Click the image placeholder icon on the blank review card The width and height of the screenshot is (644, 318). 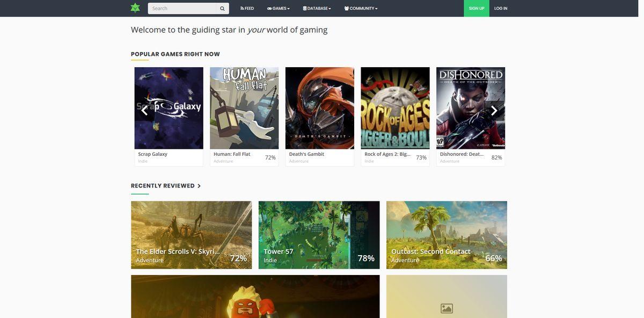point(447,308)
